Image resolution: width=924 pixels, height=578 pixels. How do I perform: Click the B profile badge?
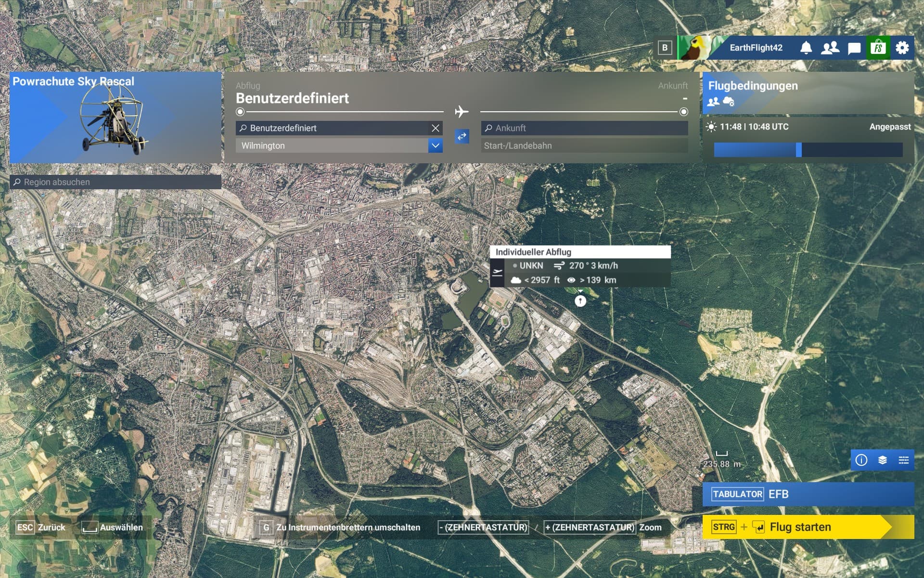tap(665, 48)
